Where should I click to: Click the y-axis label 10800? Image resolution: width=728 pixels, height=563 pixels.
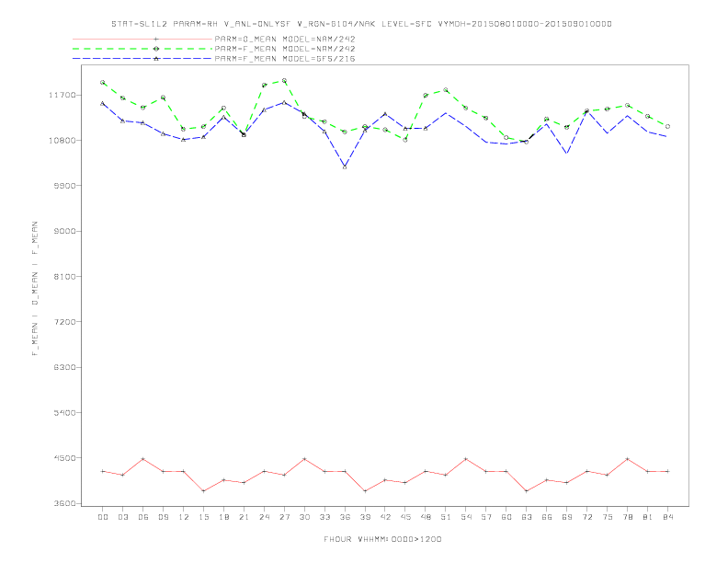click(62, 140)
